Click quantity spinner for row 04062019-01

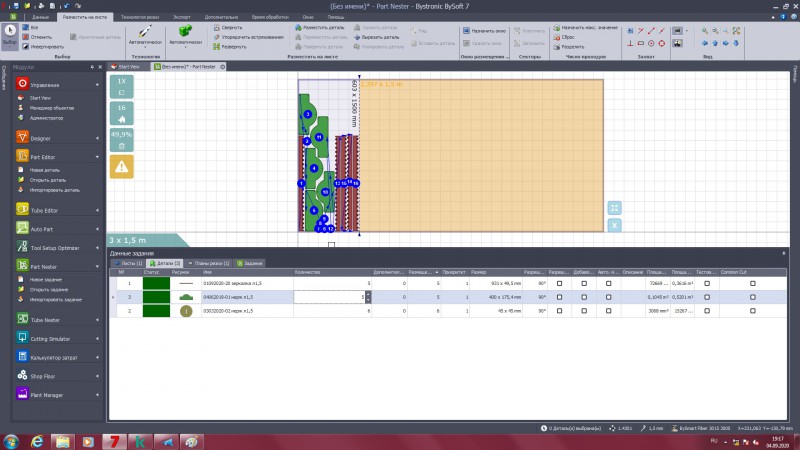[368, 297]
